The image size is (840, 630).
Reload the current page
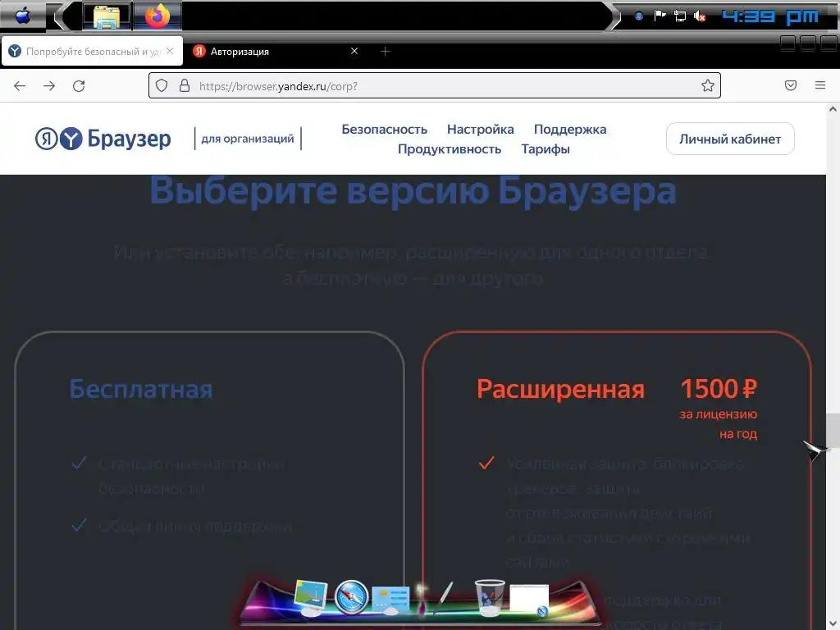coord(79,85)
